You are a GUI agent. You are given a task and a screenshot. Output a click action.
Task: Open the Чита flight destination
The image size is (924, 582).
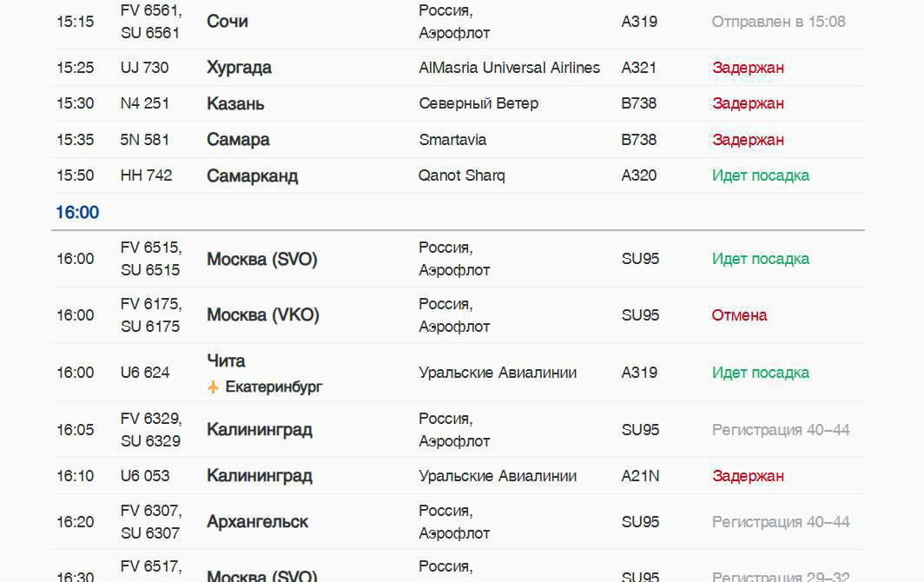click(226, 360)
